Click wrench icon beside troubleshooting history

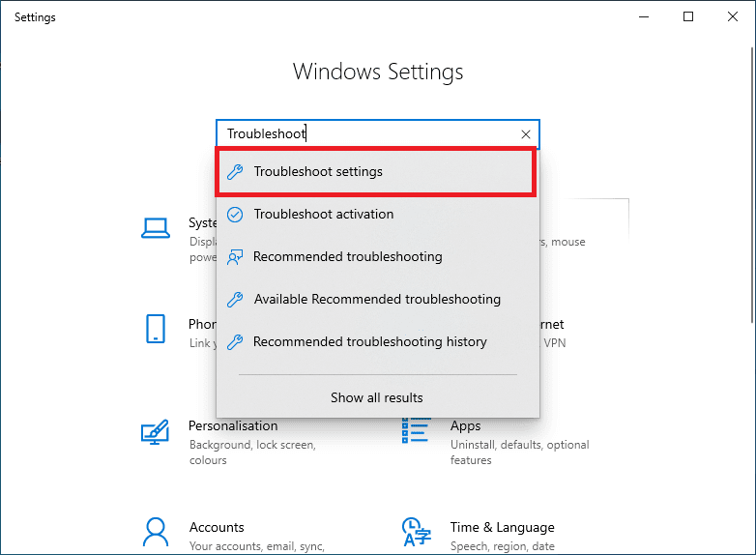(x=235, y=342)
